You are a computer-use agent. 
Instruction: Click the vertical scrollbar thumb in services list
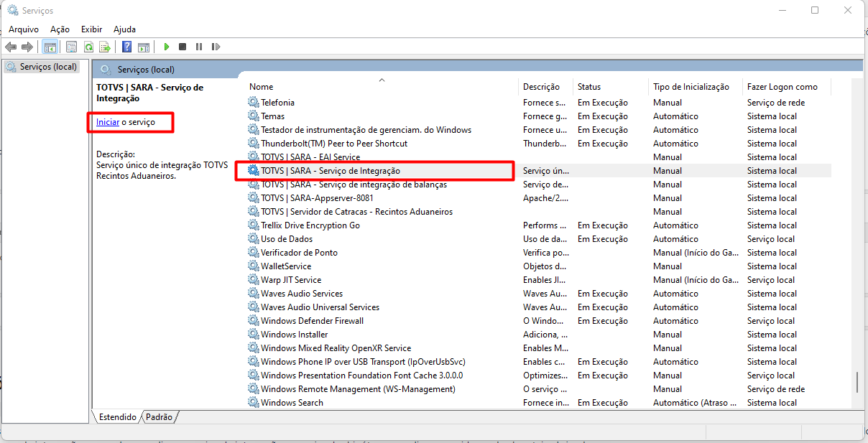[x=857, y=383]
